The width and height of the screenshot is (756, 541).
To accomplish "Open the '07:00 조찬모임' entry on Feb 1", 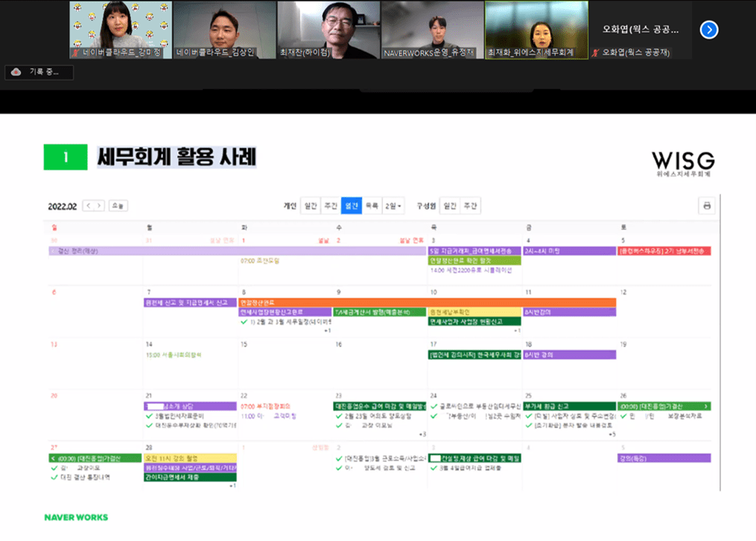I will (260, 260).
